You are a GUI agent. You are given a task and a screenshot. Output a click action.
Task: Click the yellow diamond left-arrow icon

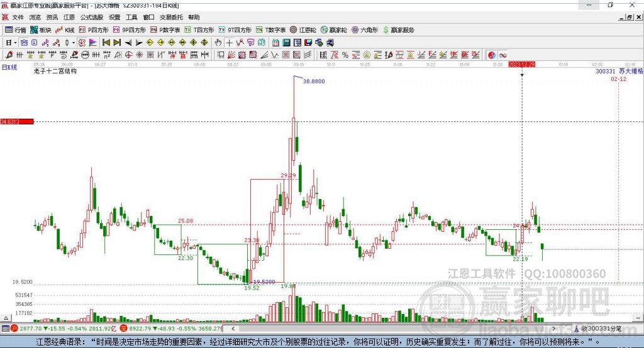[x=150, y=42]
